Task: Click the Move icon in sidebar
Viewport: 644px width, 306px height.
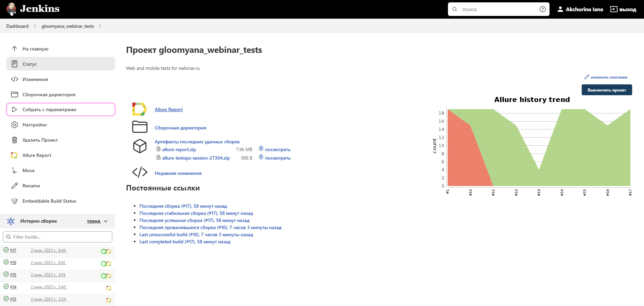Action: click(14, 170)
